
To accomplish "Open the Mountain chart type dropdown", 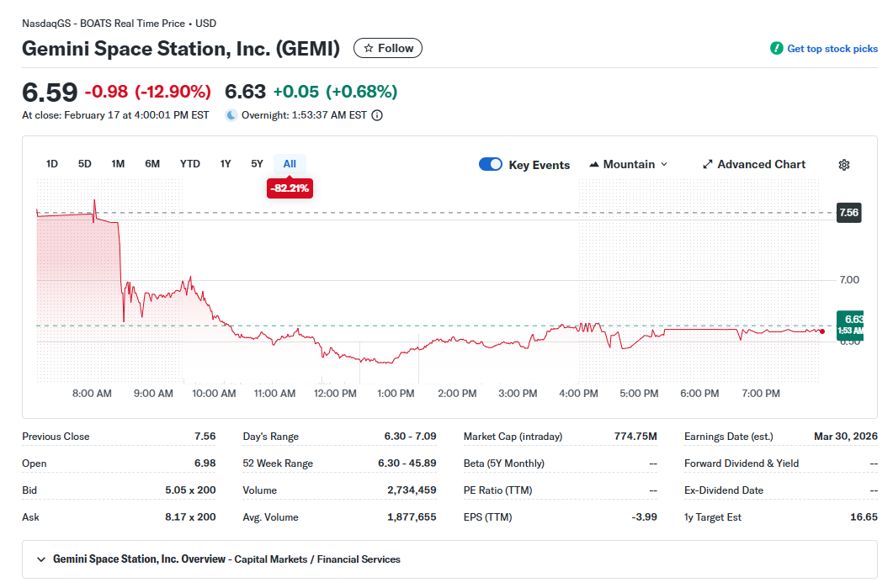I will tap(628, 165).
